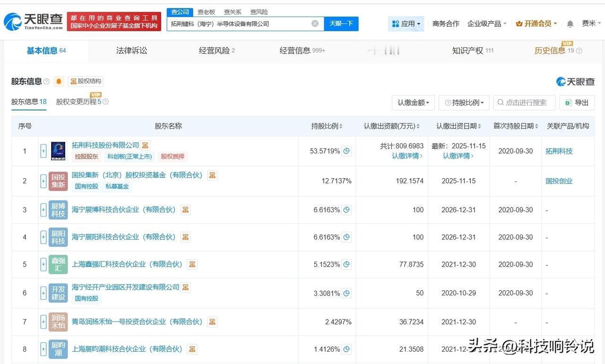Click the pie chart icon in 海宁展博科技 row
The image size is (605, 364).
pyautogui.click(x=346, y=210)
